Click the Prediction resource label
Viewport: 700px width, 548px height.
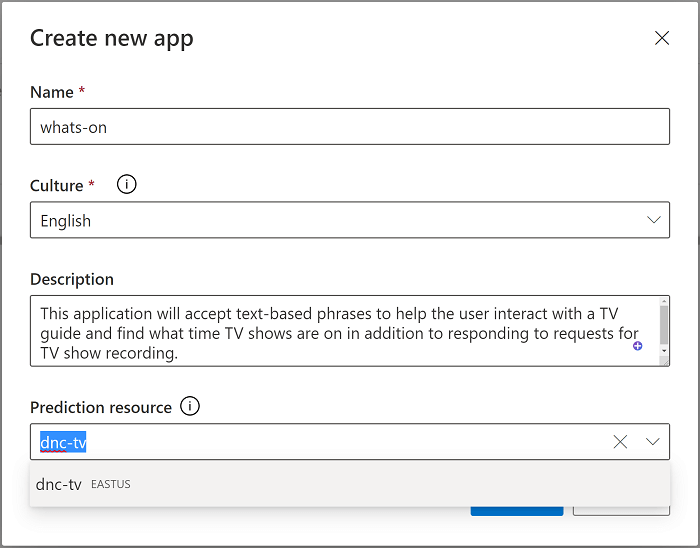(x=101, y=407)
